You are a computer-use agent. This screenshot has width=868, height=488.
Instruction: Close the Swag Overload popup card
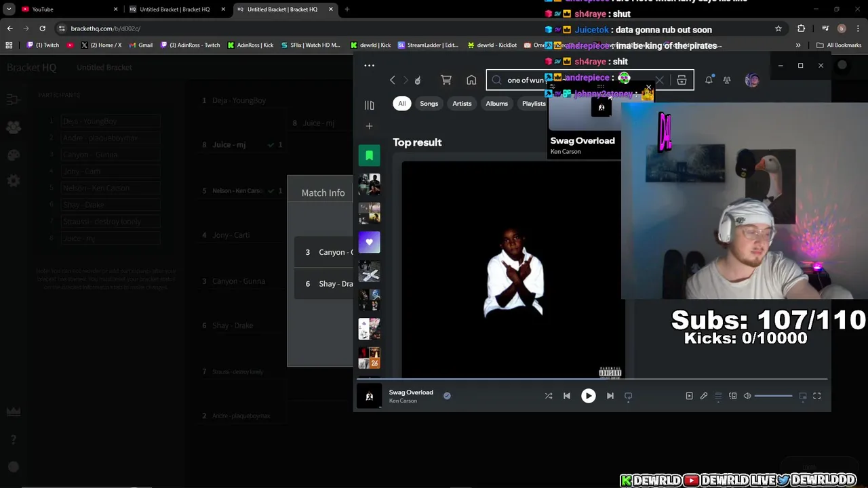point(648,87)
